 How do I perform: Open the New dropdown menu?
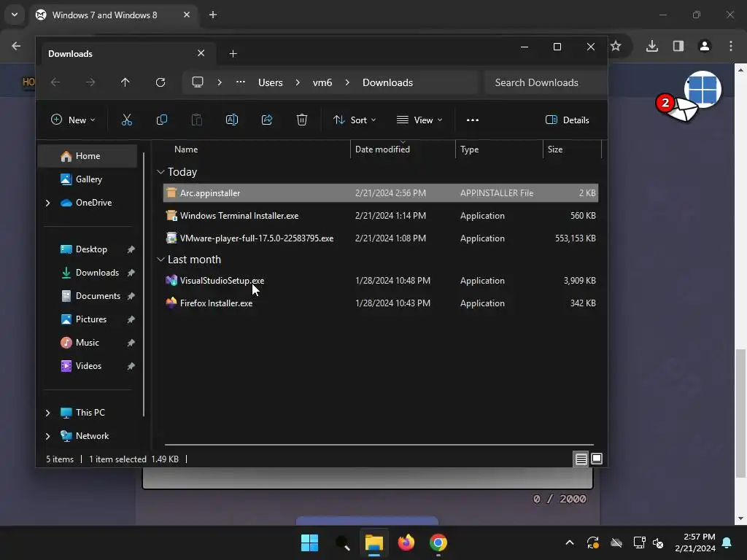73,120
